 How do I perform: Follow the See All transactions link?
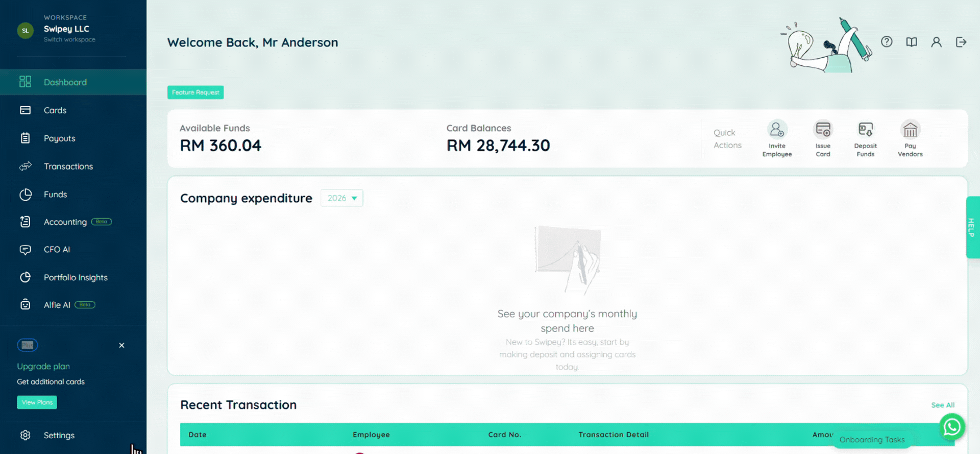[x=943, y=405]
